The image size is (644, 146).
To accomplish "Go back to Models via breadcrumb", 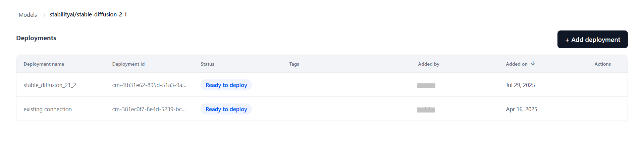I will pos(28,15).
